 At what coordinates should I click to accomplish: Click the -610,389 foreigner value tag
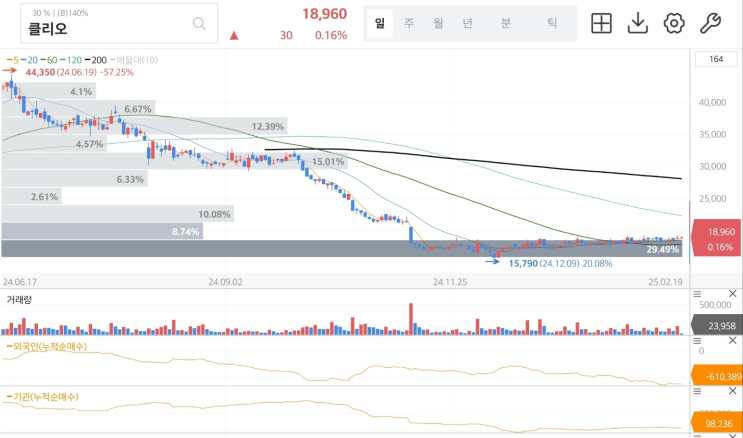pyautogui.click(x=717, y=376)
